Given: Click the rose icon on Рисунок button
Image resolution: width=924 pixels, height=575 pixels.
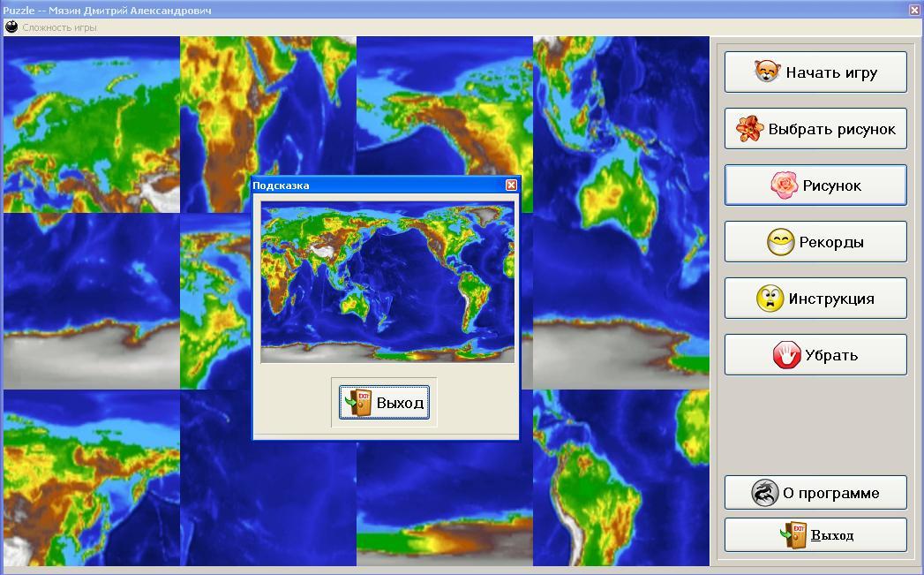Looking at the screenshot, I should pos(785,185).
